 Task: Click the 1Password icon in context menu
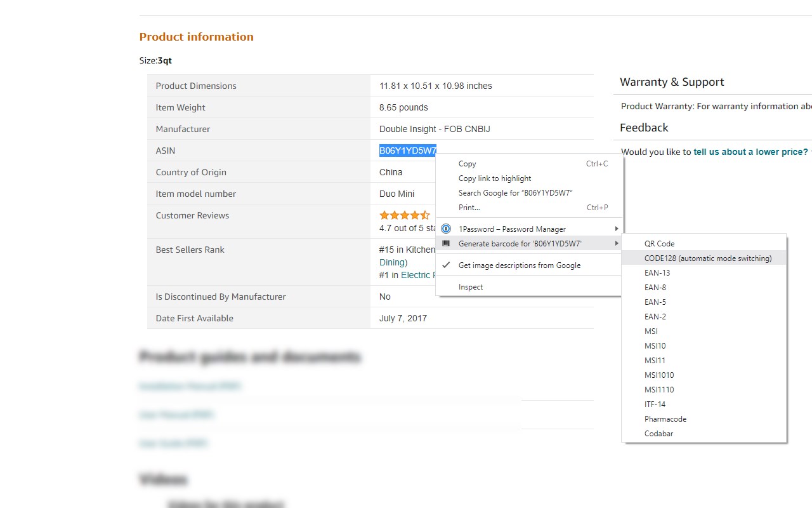click(446, 229)
